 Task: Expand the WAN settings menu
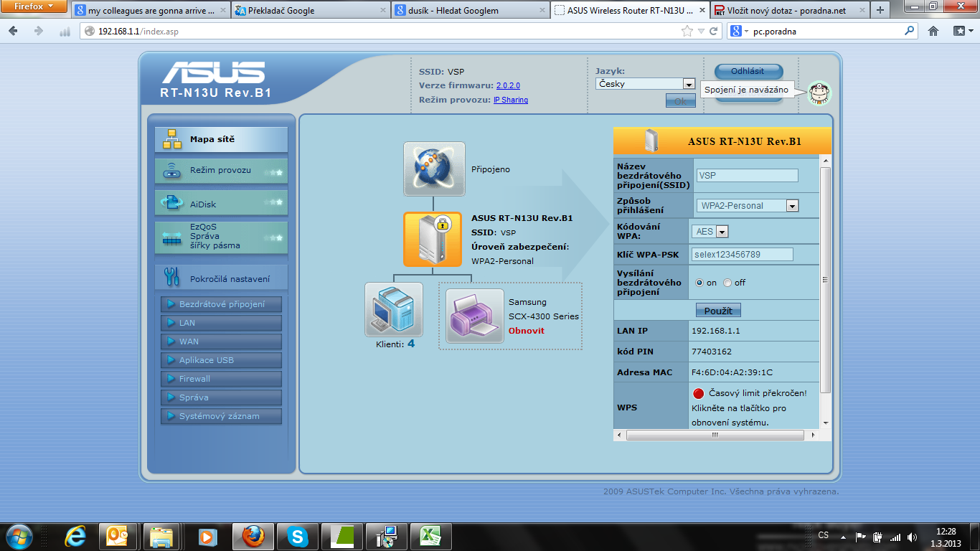click(x=221, y=342)
